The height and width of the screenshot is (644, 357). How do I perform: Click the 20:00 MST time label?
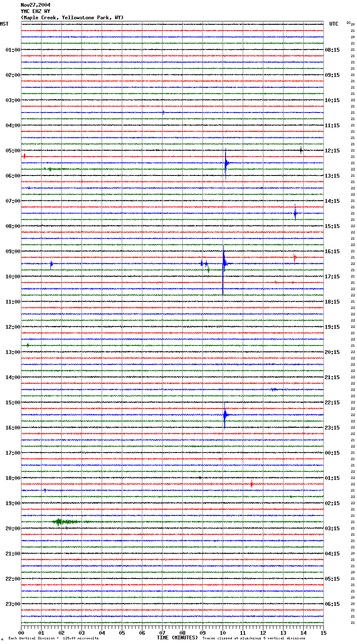[13, 529]
